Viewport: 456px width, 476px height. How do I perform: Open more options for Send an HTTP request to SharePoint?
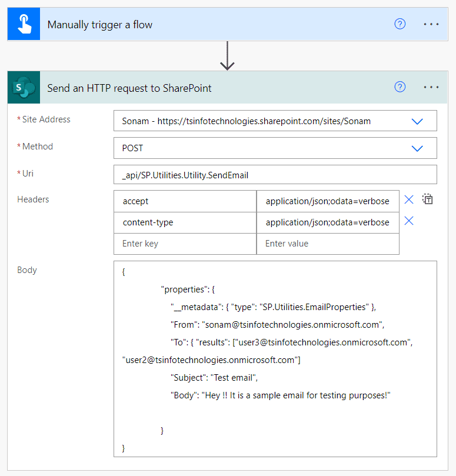[x=431, y=87]
